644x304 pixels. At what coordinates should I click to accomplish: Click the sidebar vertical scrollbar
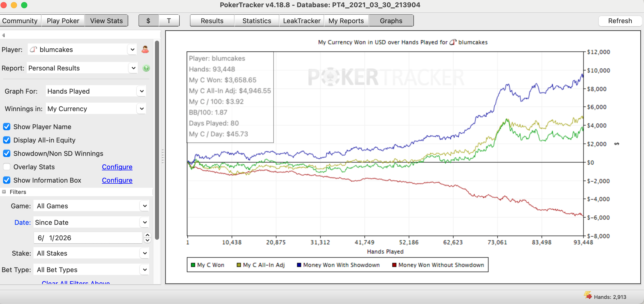(157, 140)
